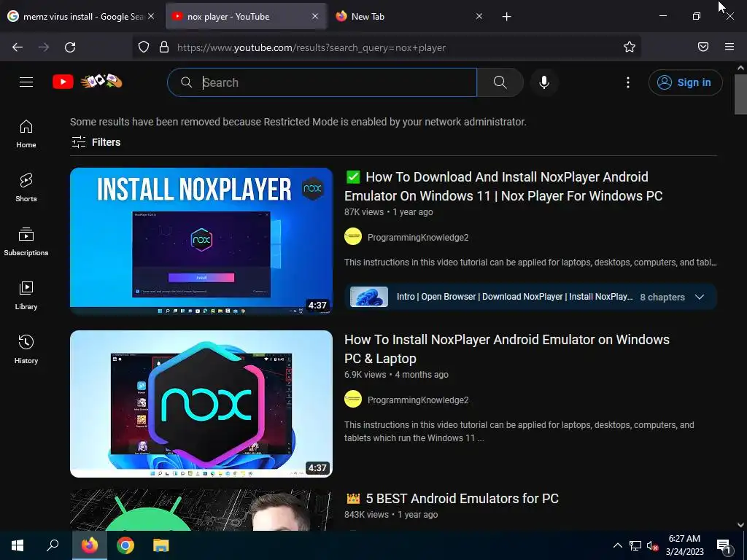747x560 pixels.
Task: Click the tracking protection shield icon
Action: [144, 47]
